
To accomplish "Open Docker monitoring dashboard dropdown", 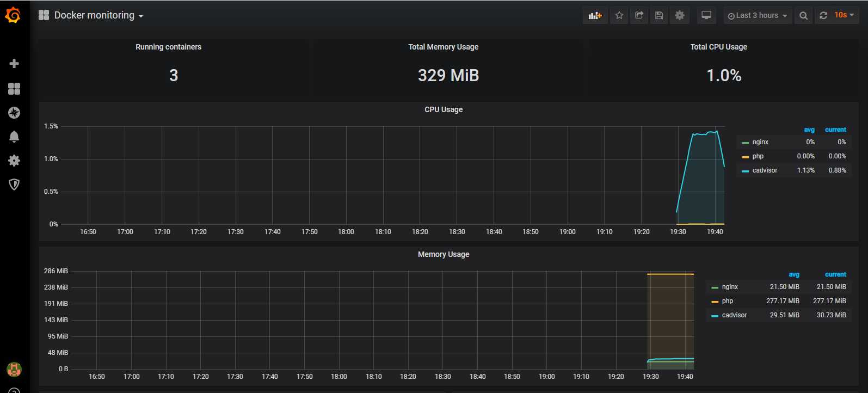I will 99,15.
